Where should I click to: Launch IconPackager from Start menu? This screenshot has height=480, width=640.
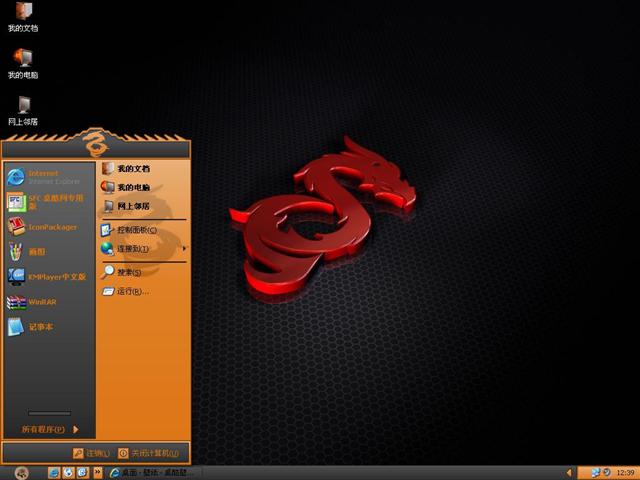[x=49, y=227]
